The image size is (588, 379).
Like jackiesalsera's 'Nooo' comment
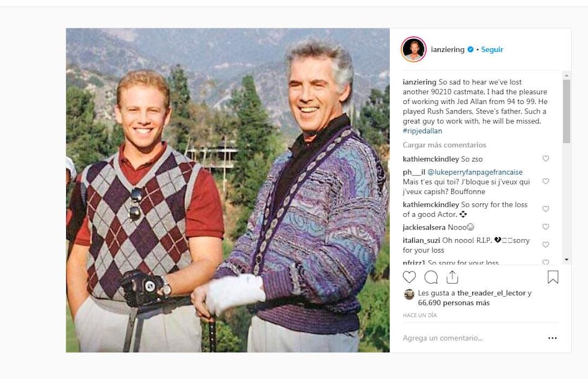point(546,227)
